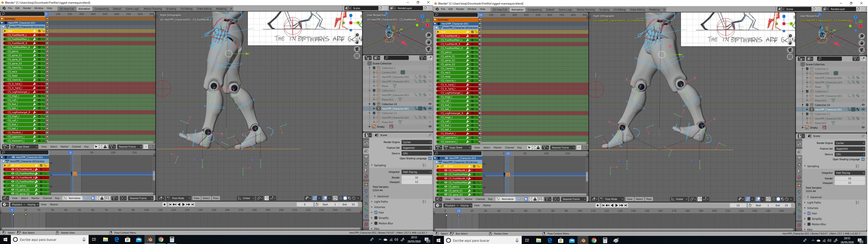The height and width of the screenshot is (244, 868).
Task: Uncheck Hair checkbox in right window's properties panel
Action: click(x=809, y=213)
